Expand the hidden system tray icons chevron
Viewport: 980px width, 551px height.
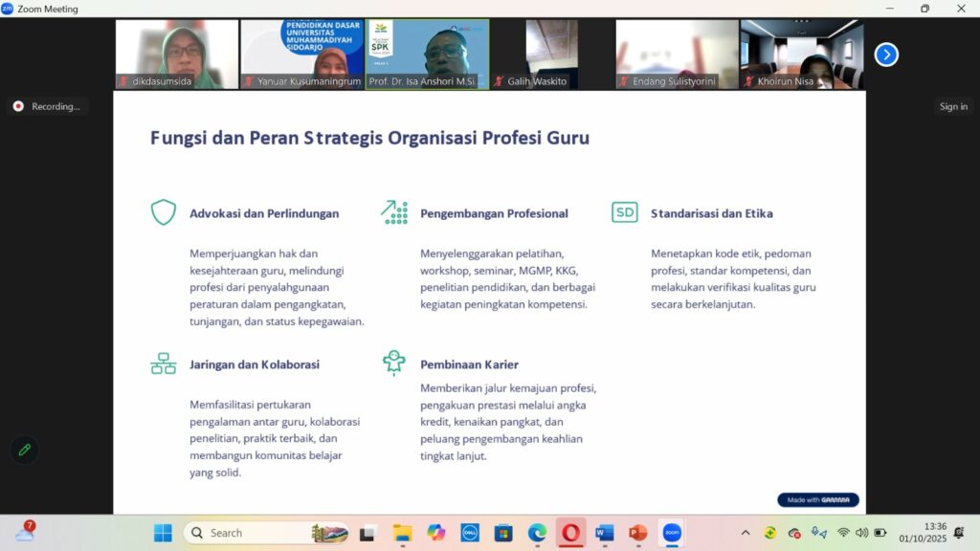pyautogui.click(x=746, y=533)
